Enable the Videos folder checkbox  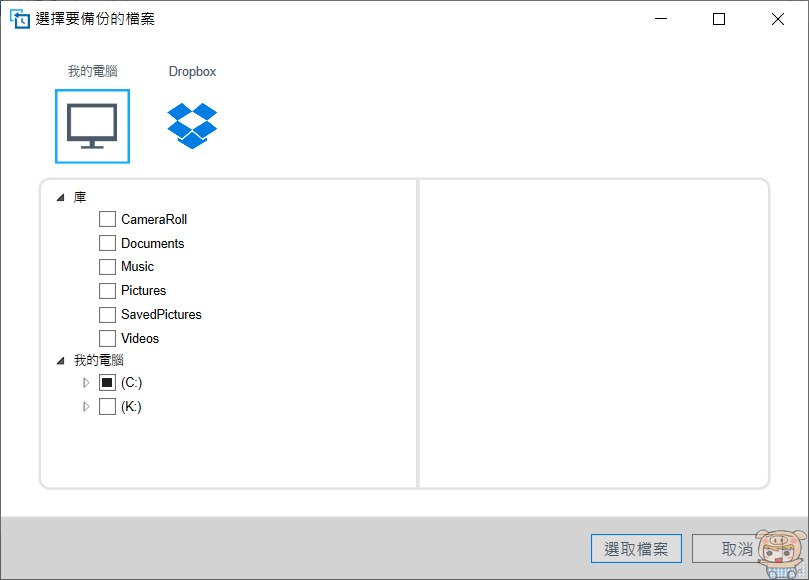[x=107, y=338]
